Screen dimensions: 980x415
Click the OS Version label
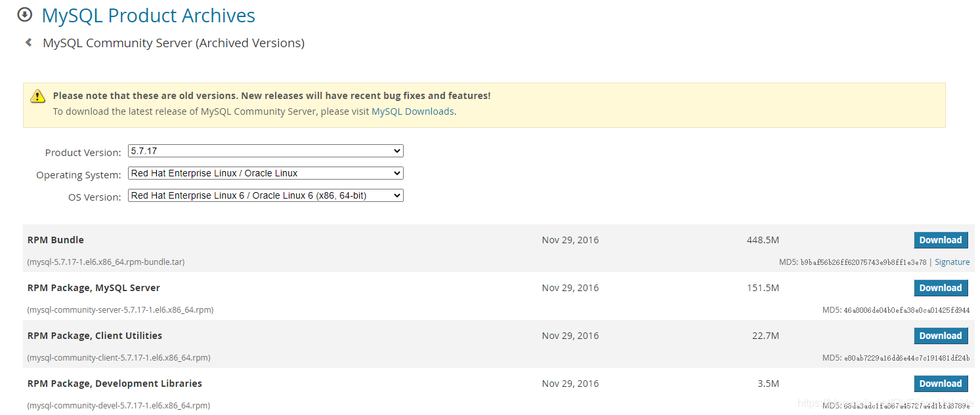[x=95, y=197]
